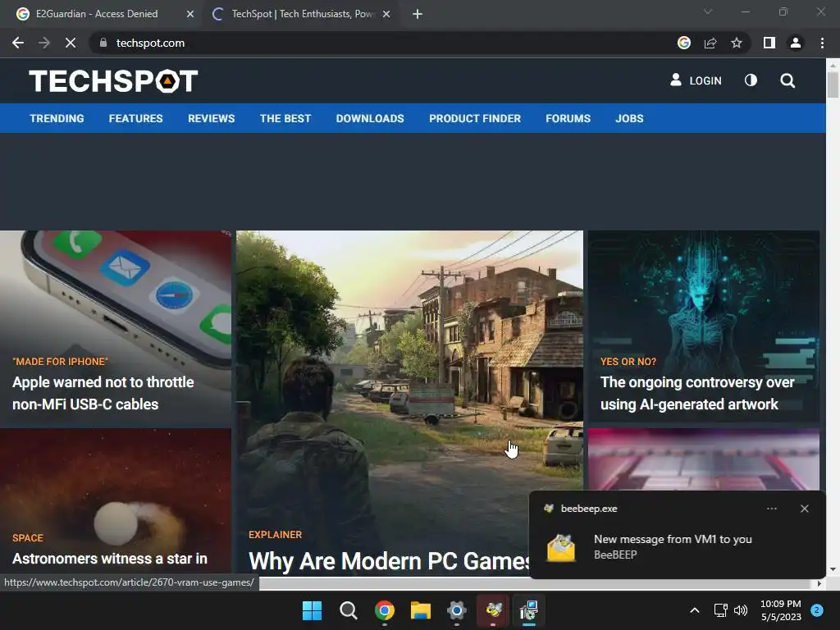Show hidden system tray icons chevron
840x630 pixels.
[x=694, y=610]
